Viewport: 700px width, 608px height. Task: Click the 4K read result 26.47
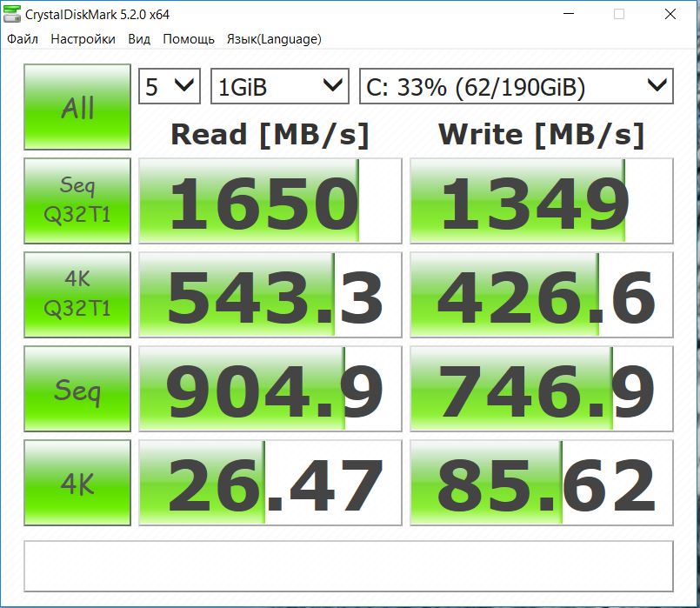point(270,483)
